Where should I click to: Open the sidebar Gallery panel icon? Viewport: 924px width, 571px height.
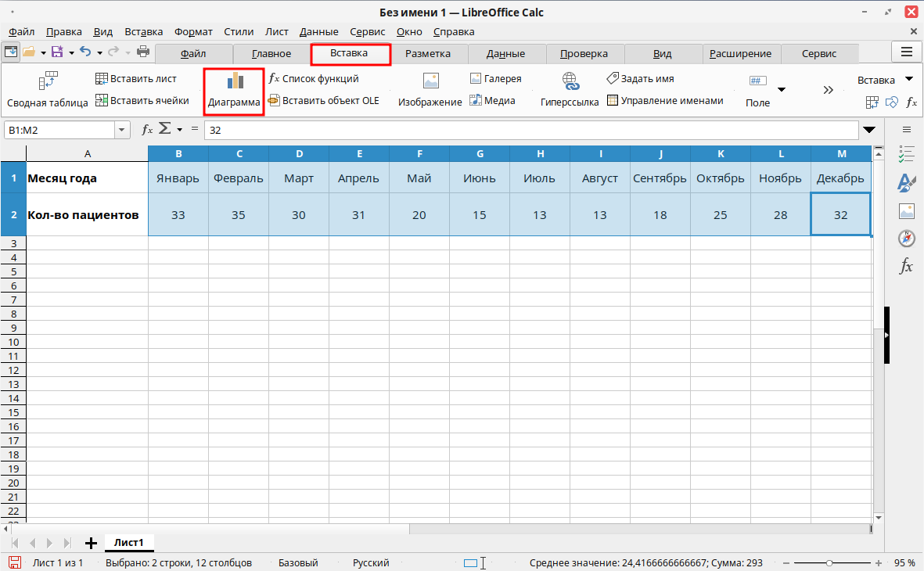pyautogui.click(x=907, y=210)
